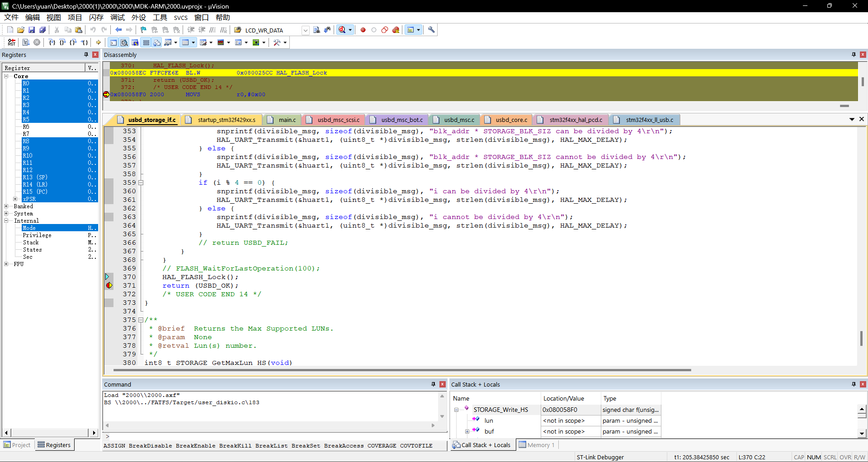
Task: Collapse the Core register group
Action: pos(6,76)
